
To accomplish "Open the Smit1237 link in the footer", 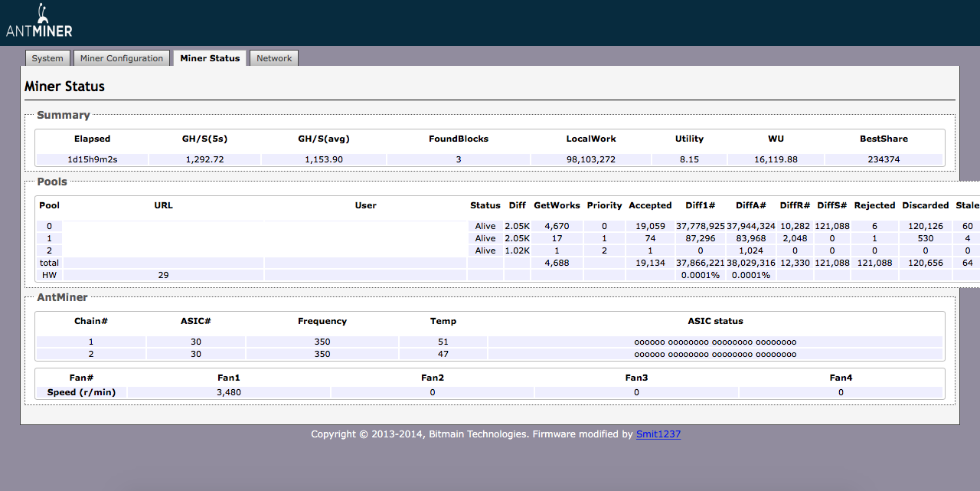I will point(658,434).
